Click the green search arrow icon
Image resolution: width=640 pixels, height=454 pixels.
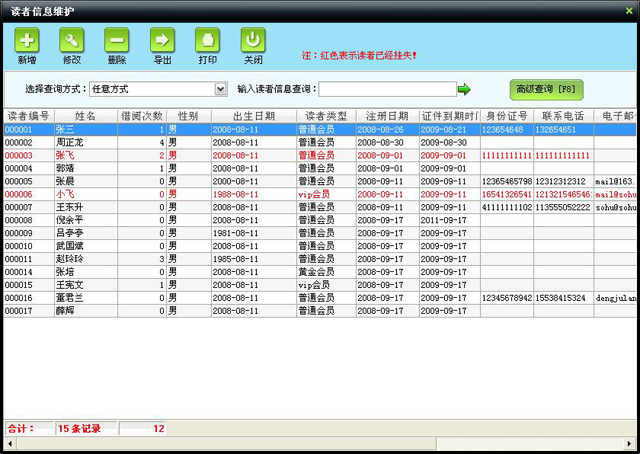[464, 90]
